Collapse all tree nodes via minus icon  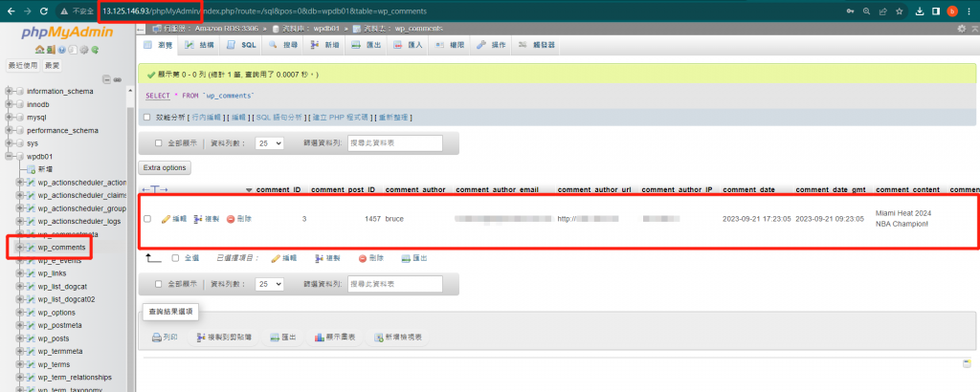[107, 80]
